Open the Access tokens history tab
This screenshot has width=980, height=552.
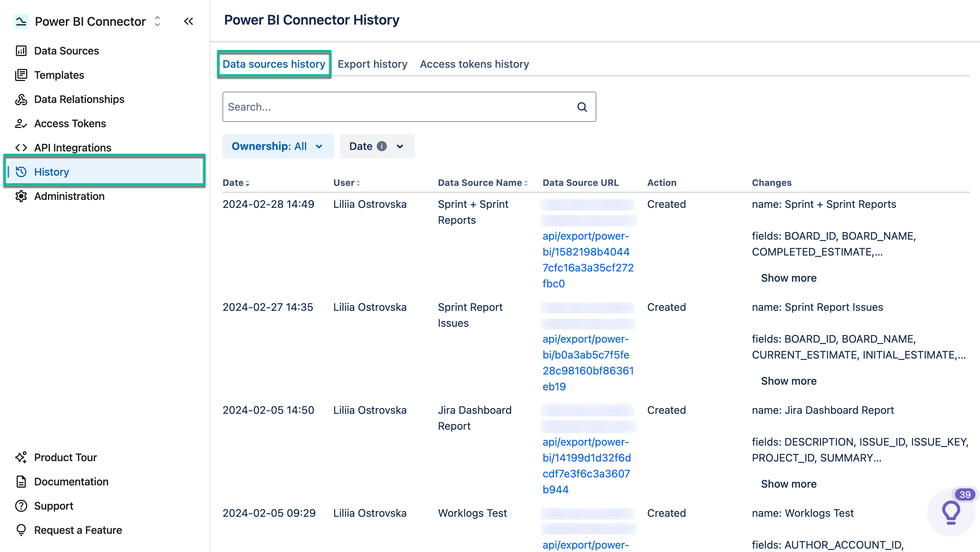(474, 64)
